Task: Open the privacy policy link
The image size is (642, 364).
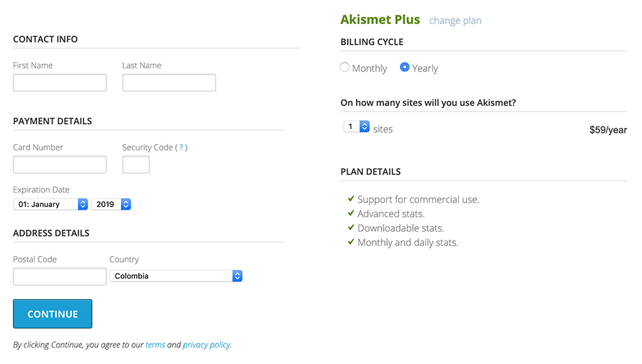Action: (x=206, y=345)
